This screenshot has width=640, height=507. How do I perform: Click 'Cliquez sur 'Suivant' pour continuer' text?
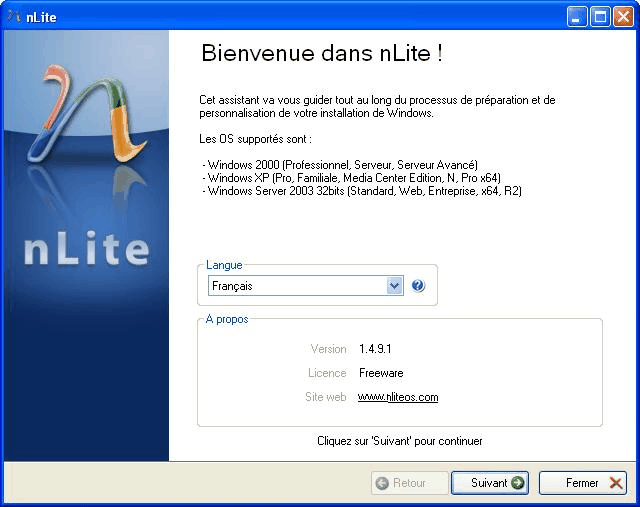click(400, 441)
